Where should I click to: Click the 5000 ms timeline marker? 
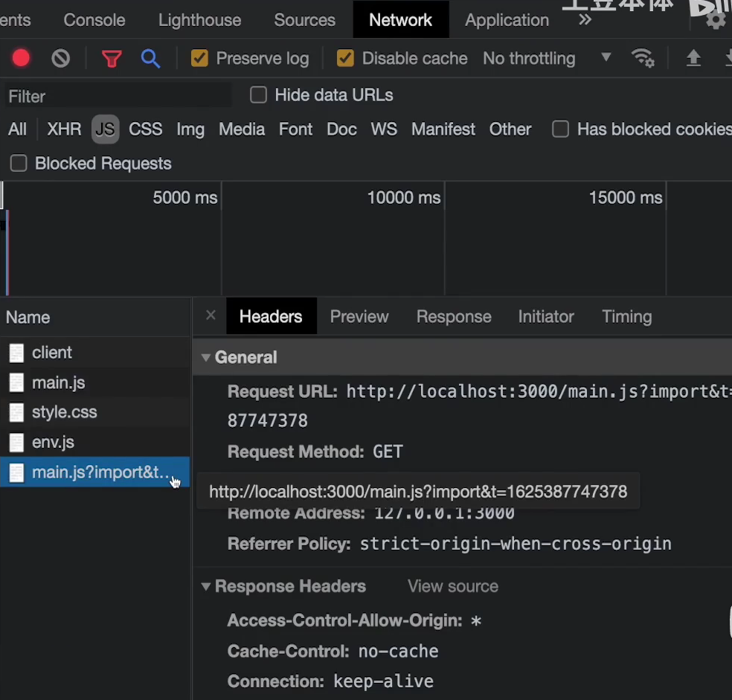[x=185, y=198]
